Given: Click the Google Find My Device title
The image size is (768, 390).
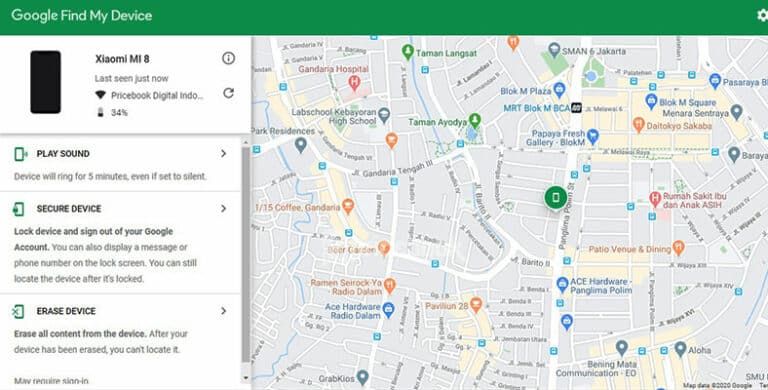Looking at the screenshot, I should [82, 16].
